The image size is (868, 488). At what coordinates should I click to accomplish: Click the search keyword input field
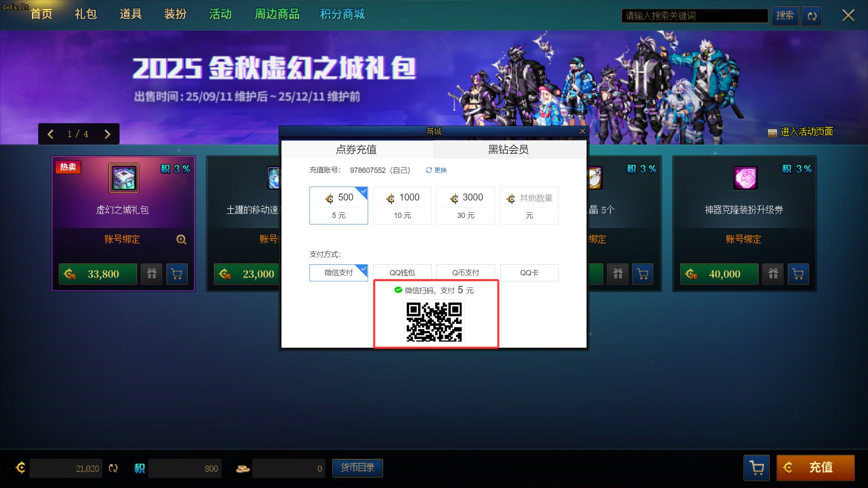point(694,16)
